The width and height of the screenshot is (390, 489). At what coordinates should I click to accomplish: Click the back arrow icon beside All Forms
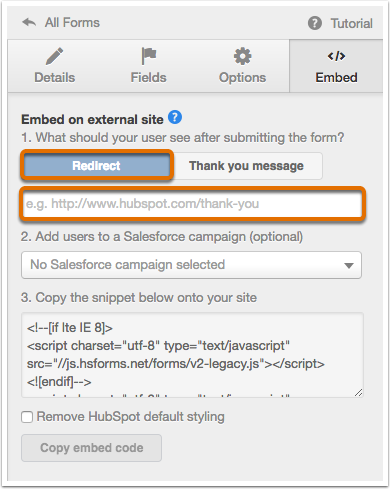click(x=29, y=23)
